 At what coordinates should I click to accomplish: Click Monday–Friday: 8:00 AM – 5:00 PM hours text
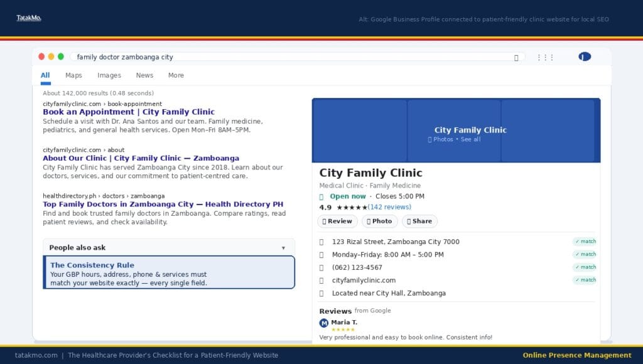click(387, 255)
